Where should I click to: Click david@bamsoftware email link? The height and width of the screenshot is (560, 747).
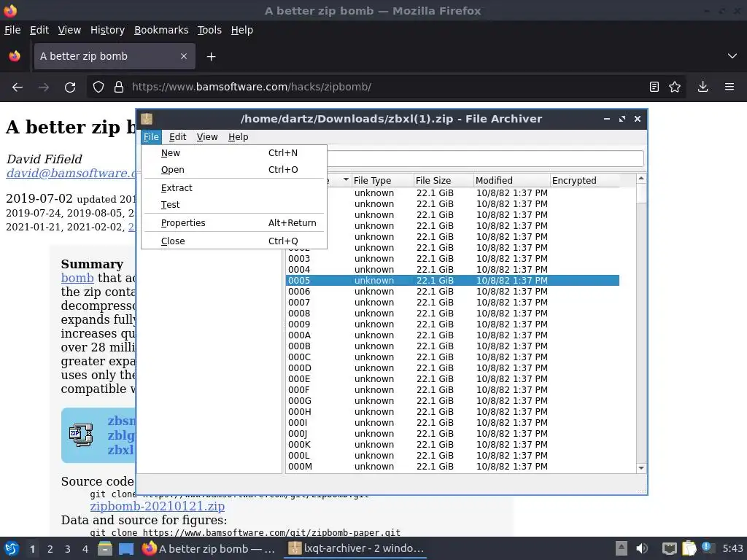click(x=71, y=174)
